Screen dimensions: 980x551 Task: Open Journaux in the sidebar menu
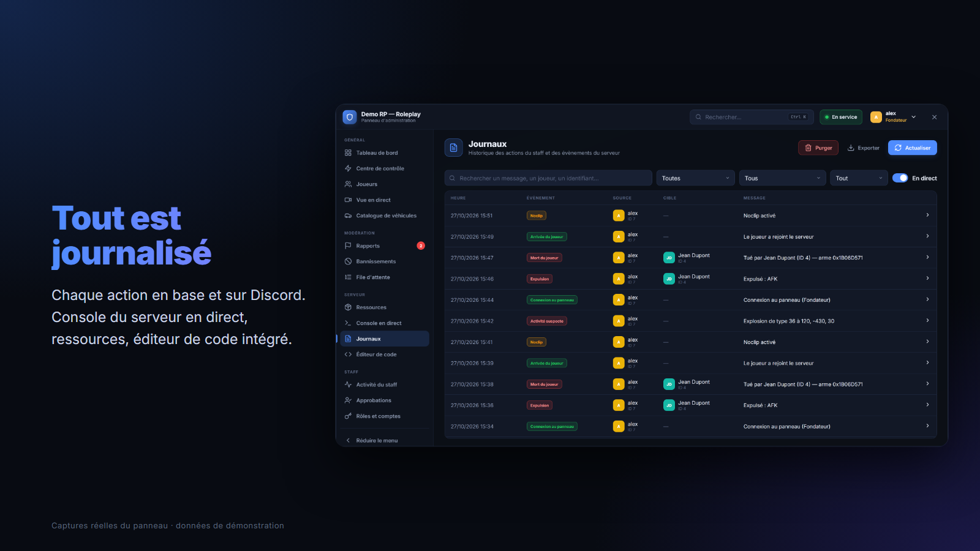point(385,339)
